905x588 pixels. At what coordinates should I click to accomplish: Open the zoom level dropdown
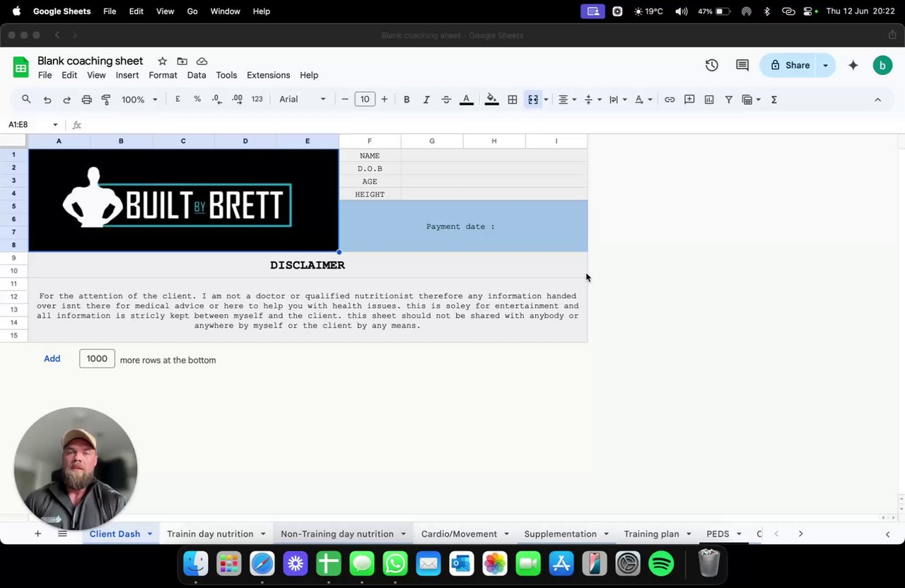[x=139, y=100]
